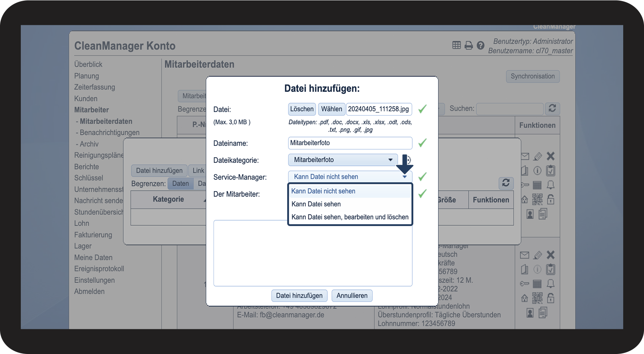Viewport: 644px width, 354px height.
Task: Click pencil edit icon in first employee row
Action: pyautogui.click(x=538, y=156)
